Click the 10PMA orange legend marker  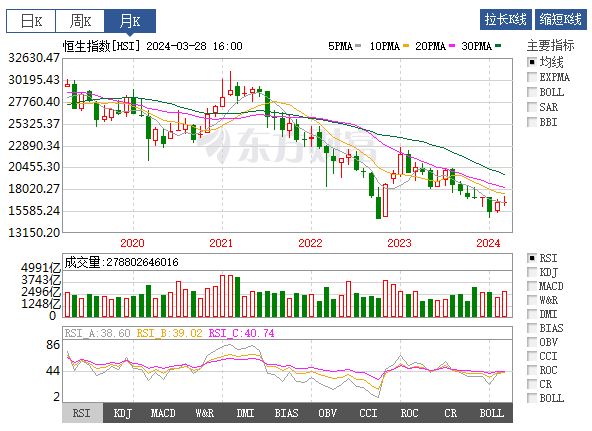click(x=406, y=46)
